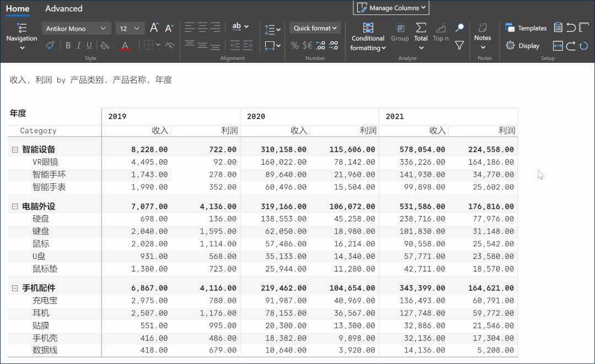Open the Antikor Mono font dropdown
Viewport: 595px width, 364px height.
coord(76,29)
